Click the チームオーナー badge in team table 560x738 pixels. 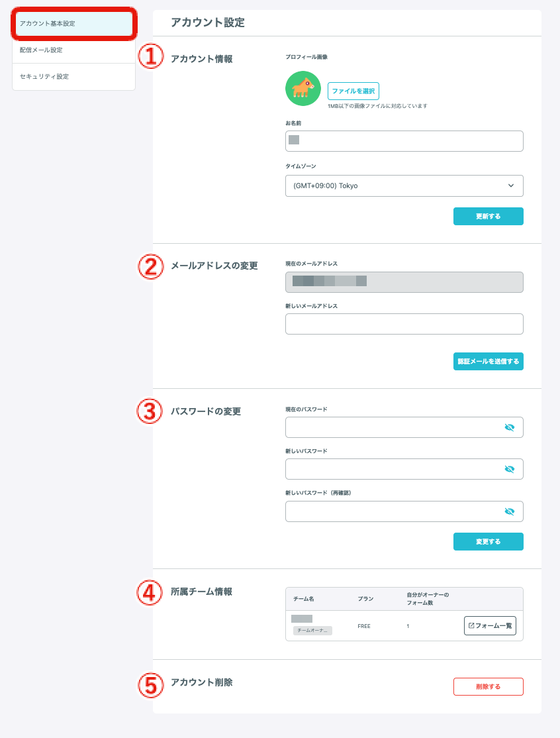point(312,630)
